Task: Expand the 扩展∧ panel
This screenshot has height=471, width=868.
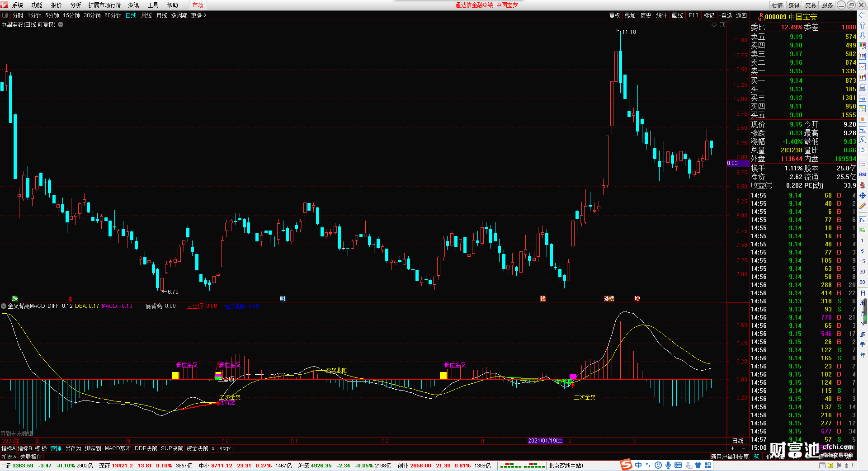Action: (x=9, y=457)
